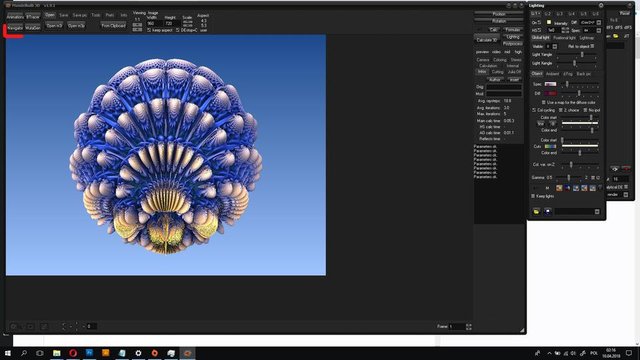Click the Frame number field
The width and height of the screenshot is (640, 360).
pyautogui.click(x=457, y=327)
